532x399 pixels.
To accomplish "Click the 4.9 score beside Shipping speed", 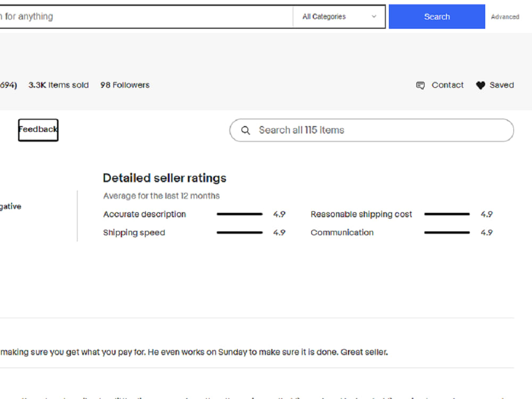I will pyautogui.click(x=279, y=233).
